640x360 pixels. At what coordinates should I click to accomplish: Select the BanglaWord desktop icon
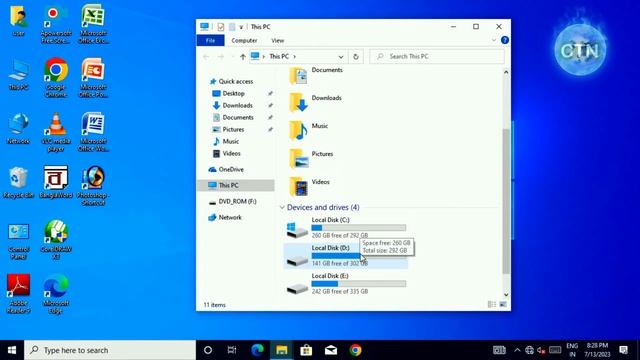[56, 182]
